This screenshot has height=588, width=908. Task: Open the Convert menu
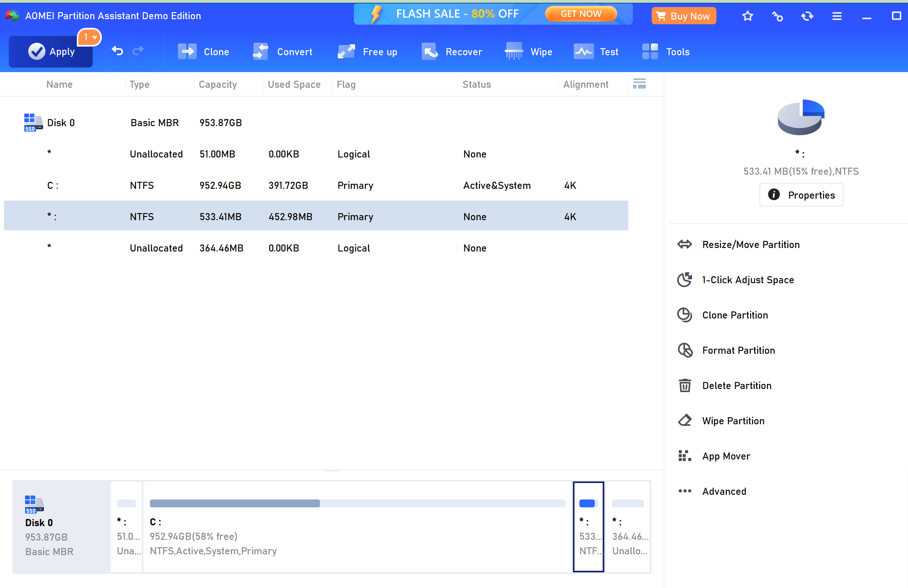click(283, 52)
